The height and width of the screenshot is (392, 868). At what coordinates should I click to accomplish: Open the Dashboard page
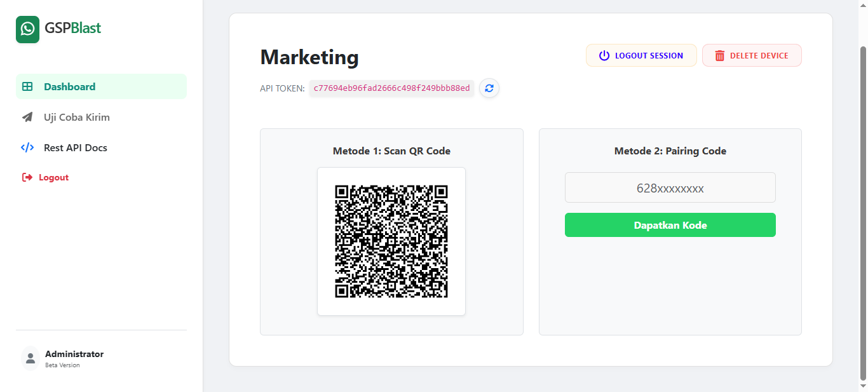(x=70, y=86)
